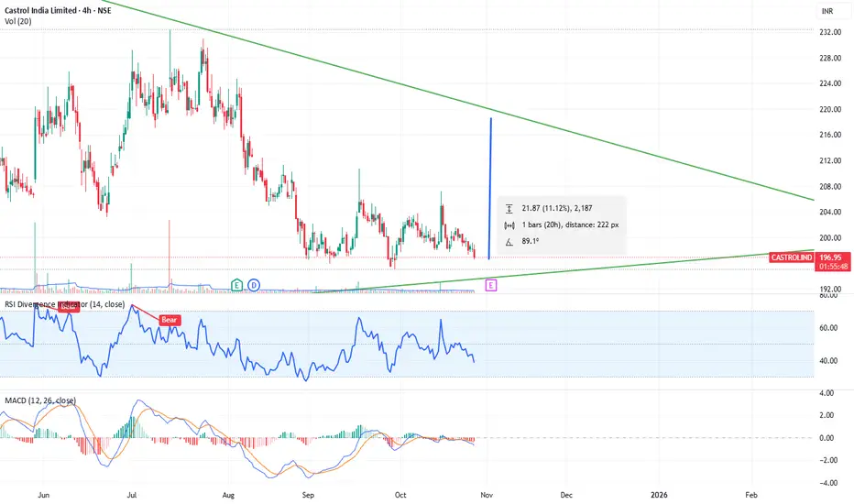Screen dimensions: 854x504
Task: Click the -2.00 MACD scale label
Action: [827, 460]
